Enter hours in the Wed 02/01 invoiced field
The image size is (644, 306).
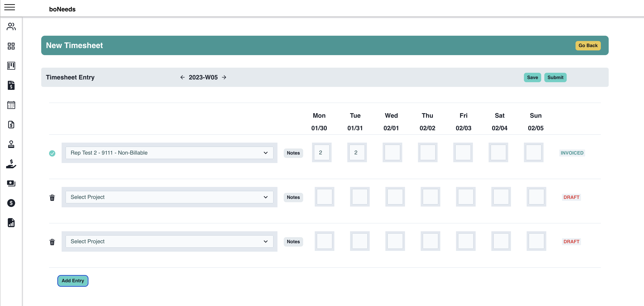[x=392, y=152]
